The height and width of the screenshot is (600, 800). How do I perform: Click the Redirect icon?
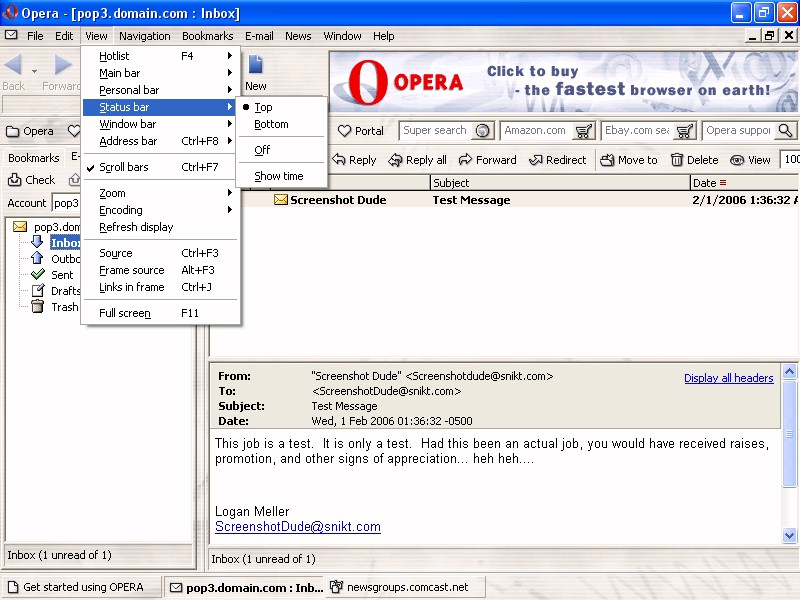click(x=536, y=160)
